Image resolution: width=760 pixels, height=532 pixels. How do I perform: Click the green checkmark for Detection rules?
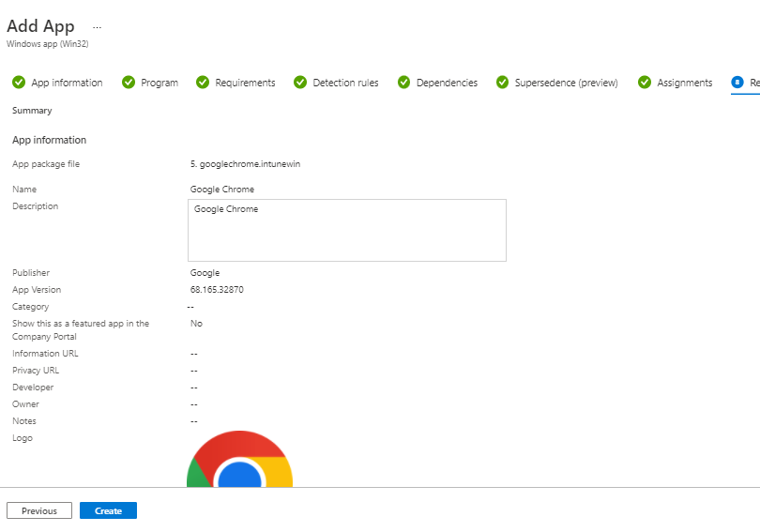click(300, 83)
